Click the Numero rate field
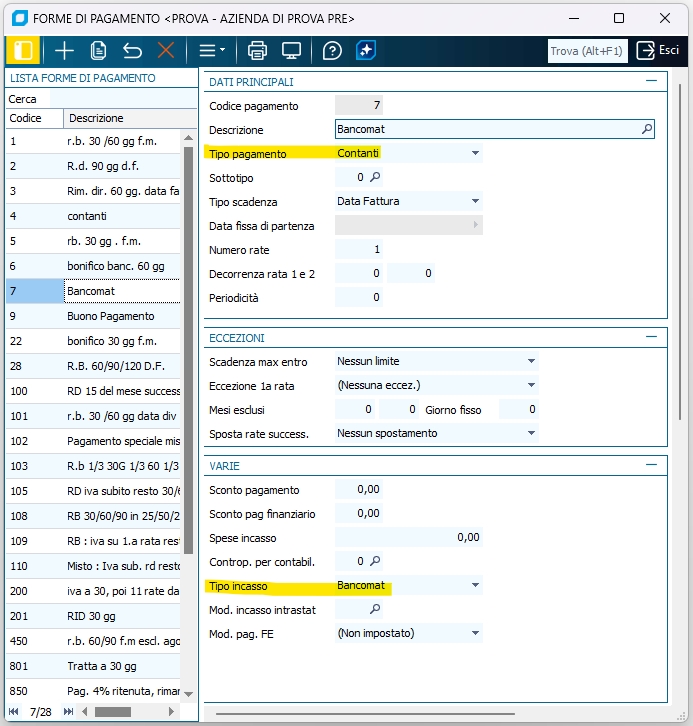Image resolution: width=693 pixels, height=726 pixels. click(x=358, y=249)
